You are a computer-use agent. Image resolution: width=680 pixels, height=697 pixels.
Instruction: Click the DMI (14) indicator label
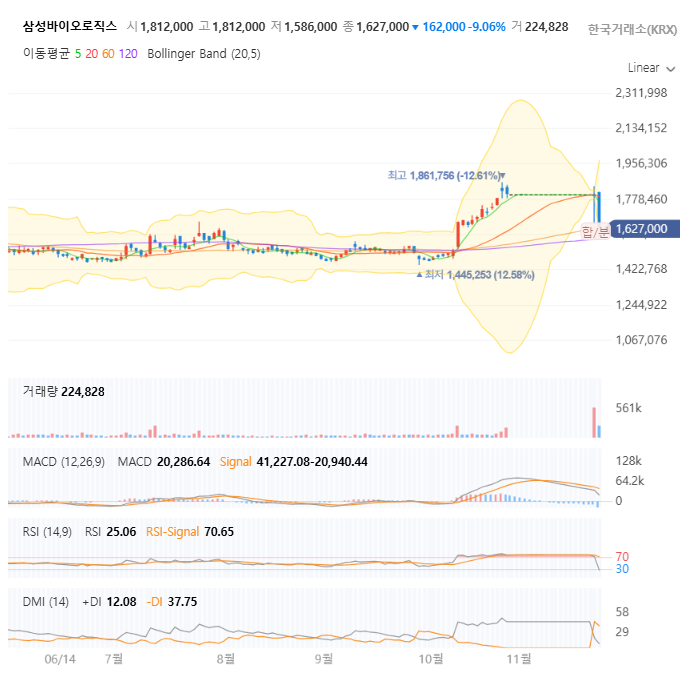[x=45, y=602]
